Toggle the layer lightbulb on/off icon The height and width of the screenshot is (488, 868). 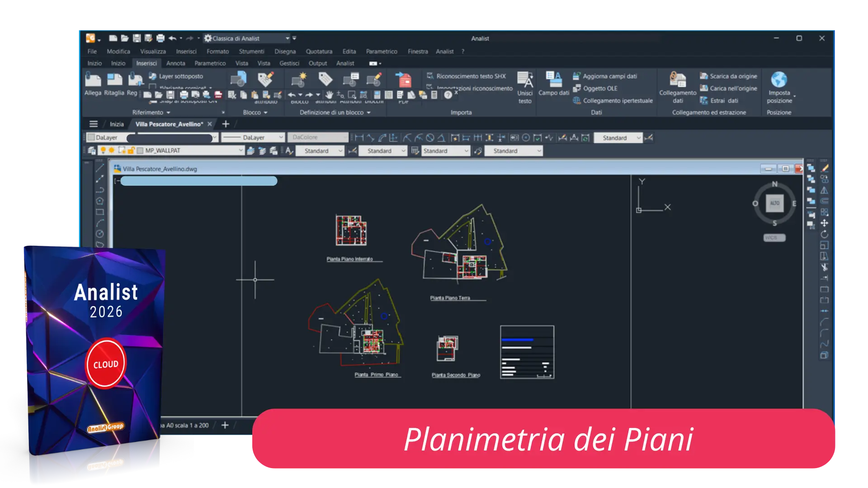103,150
